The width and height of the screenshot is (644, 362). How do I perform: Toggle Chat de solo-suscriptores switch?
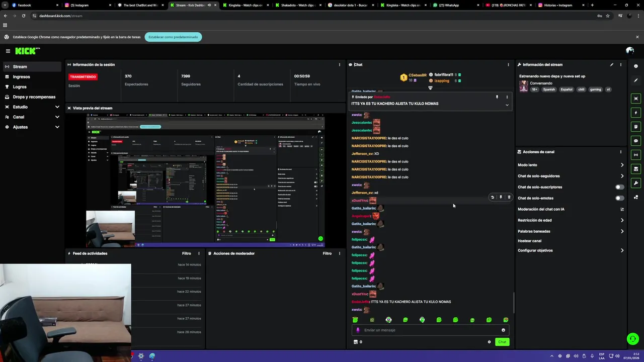click(620, 187)
